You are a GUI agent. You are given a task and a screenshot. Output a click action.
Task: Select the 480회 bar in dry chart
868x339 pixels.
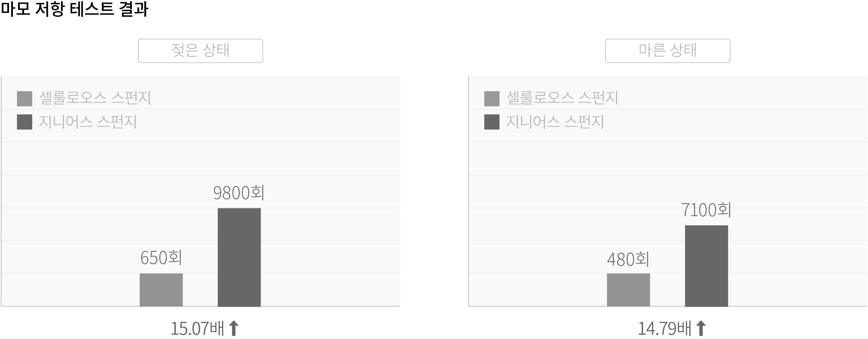[x=628, y=290]
